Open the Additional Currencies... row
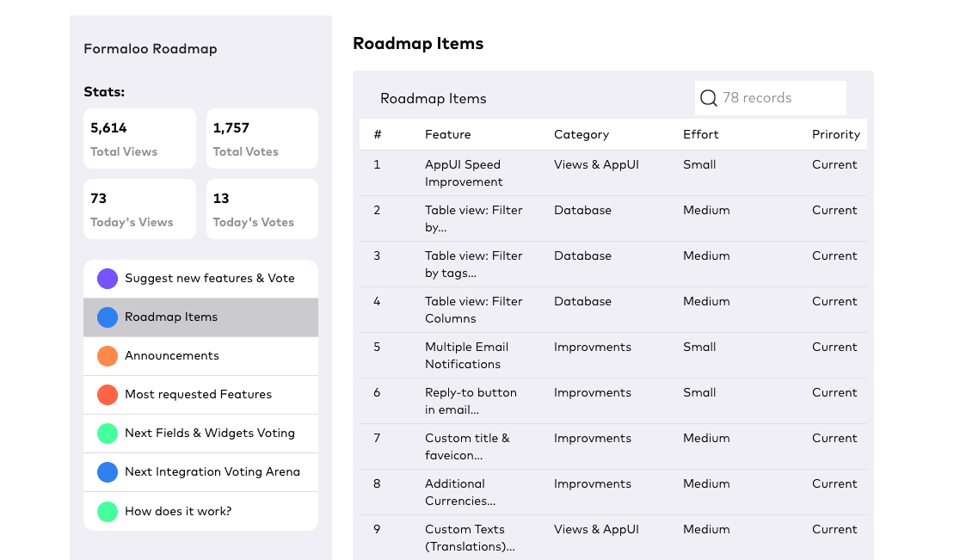The height and width of the screenshot is (560, 960). 612,492
